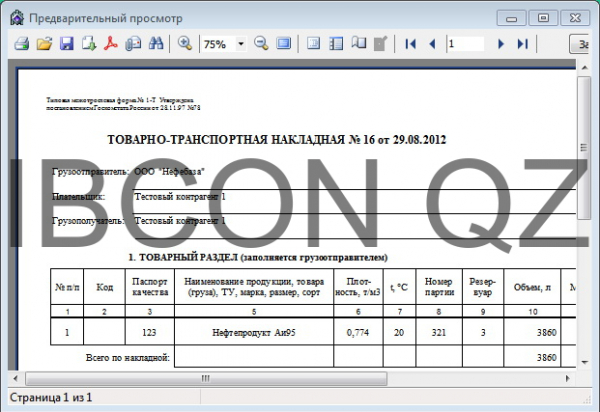The image size is (600, 412).
Task: Go to the first page
Action: tap(410, 44)
